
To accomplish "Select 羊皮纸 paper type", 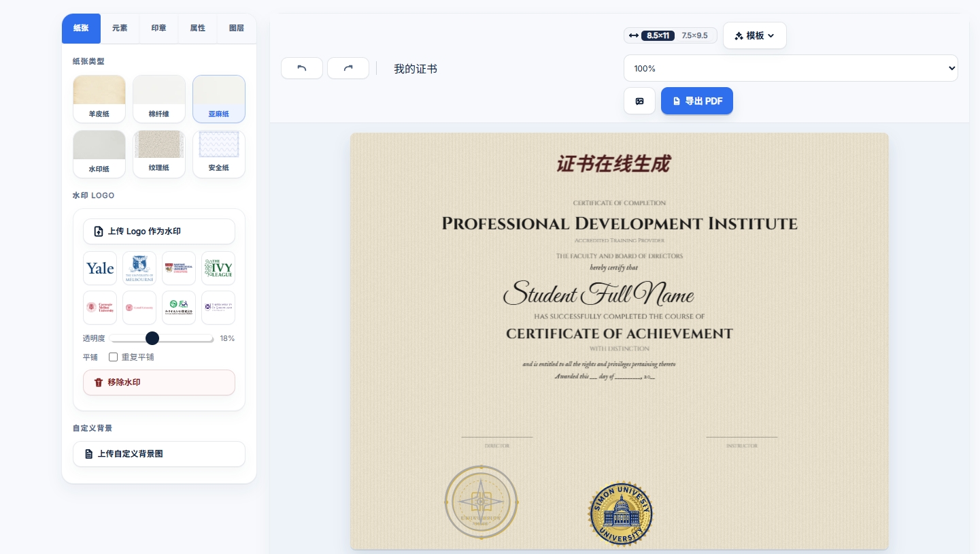I will [x=99, y=99].
